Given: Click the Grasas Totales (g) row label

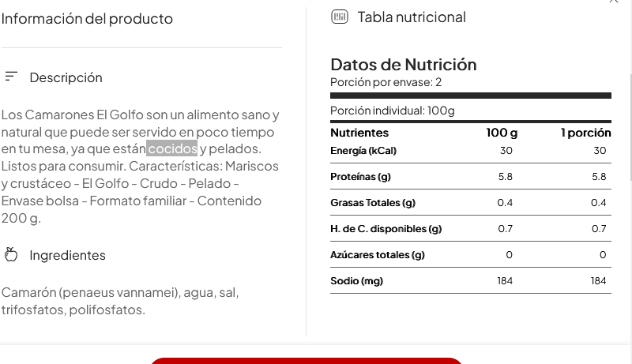Looking at the screenshot, I should tap(373, 203).
